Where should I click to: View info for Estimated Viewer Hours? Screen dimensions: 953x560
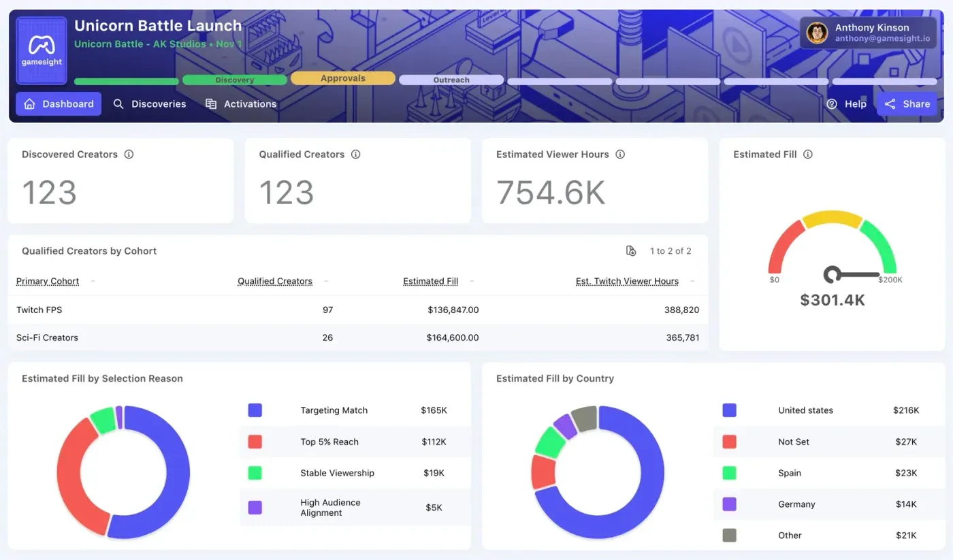(620, 154)
